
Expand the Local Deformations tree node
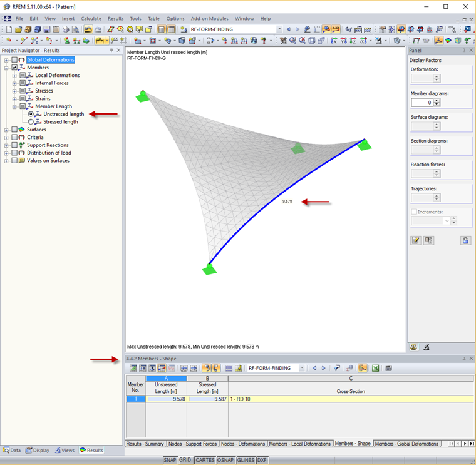pyautogui.click(x=14, y=76)
